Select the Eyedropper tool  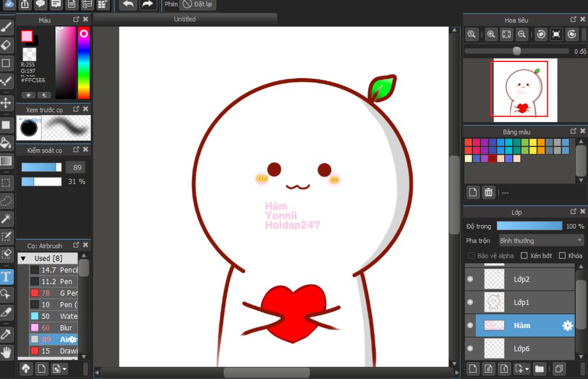coord(6,334)
